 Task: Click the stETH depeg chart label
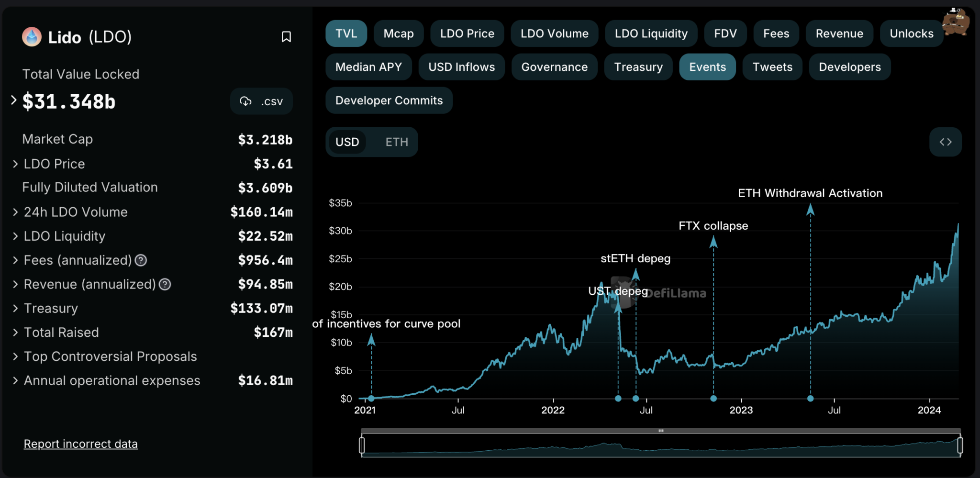[635, 259]
